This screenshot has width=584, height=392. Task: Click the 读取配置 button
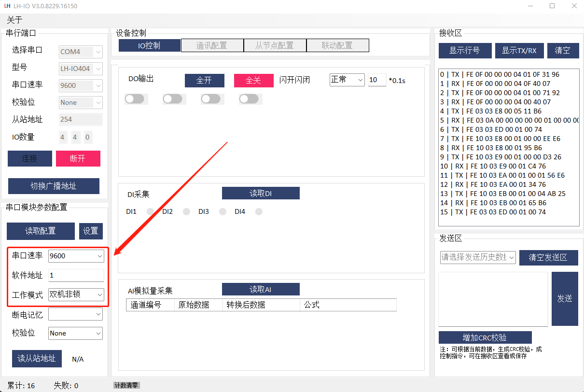[x=41, y=231]
